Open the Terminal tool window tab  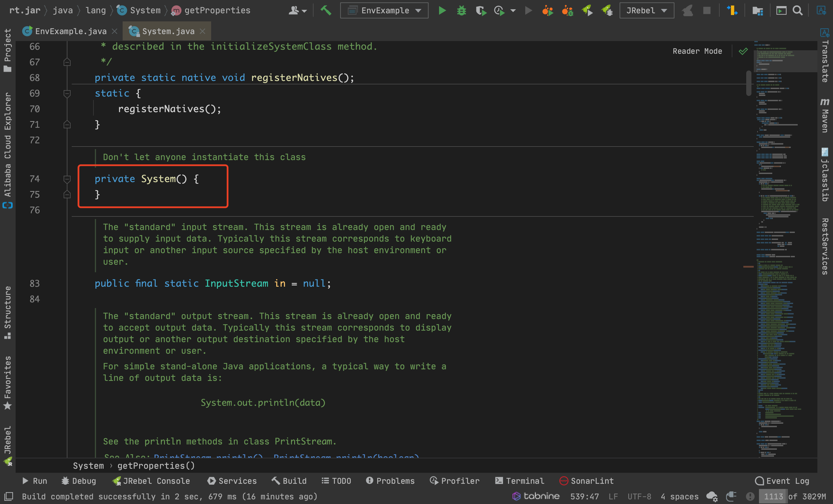pyautogui.click(x=519, y=481)
